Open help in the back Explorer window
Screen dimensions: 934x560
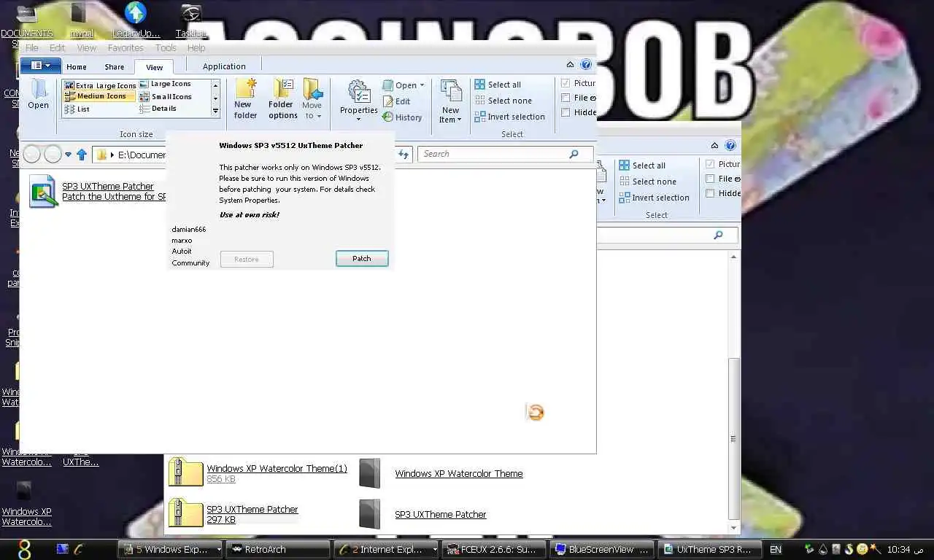click(730, 146)
